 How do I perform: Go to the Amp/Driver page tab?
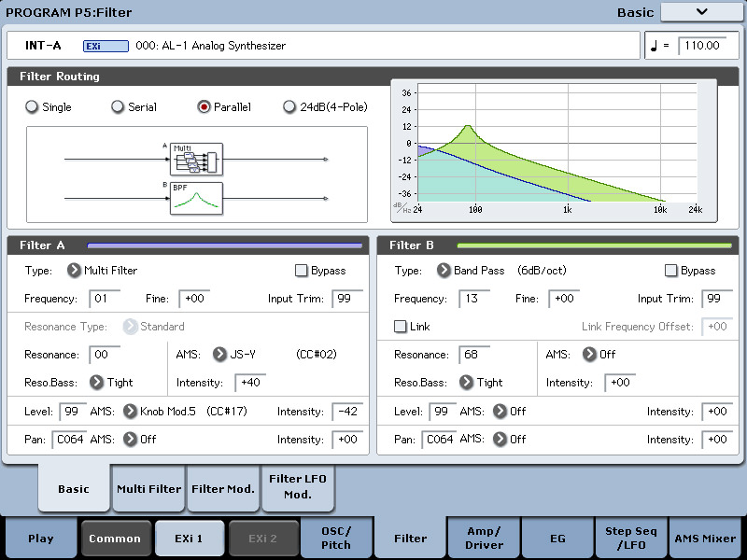tap(483, 538)
